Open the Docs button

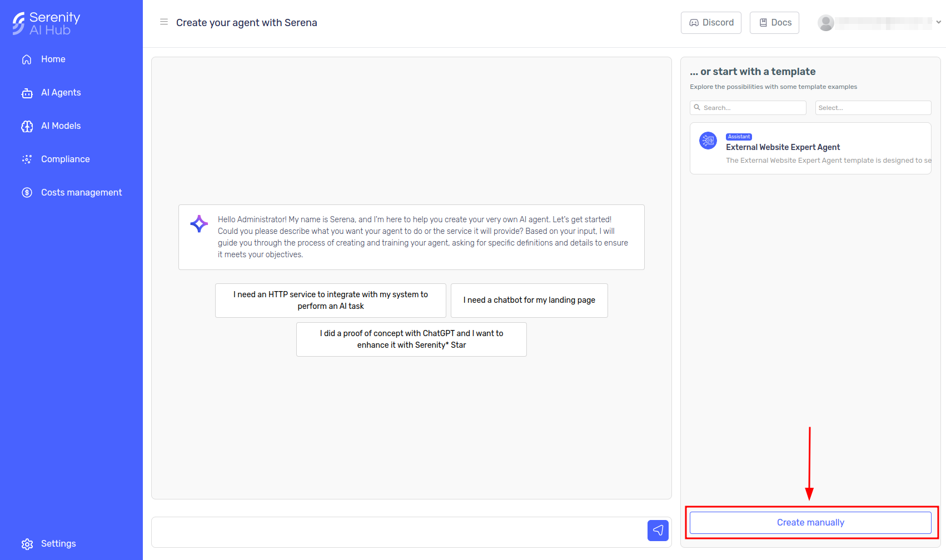774,23
